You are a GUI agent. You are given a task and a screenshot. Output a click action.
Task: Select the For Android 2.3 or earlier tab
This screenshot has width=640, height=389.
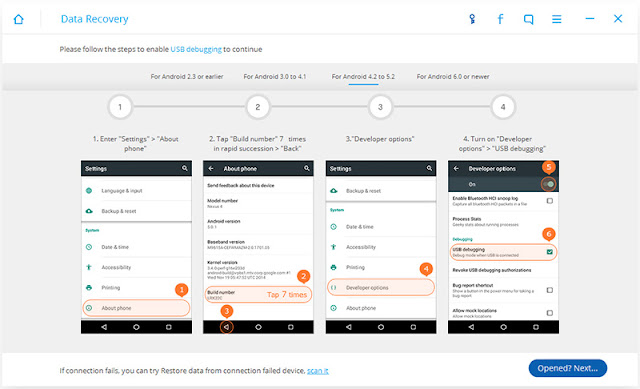click(187, 76)
